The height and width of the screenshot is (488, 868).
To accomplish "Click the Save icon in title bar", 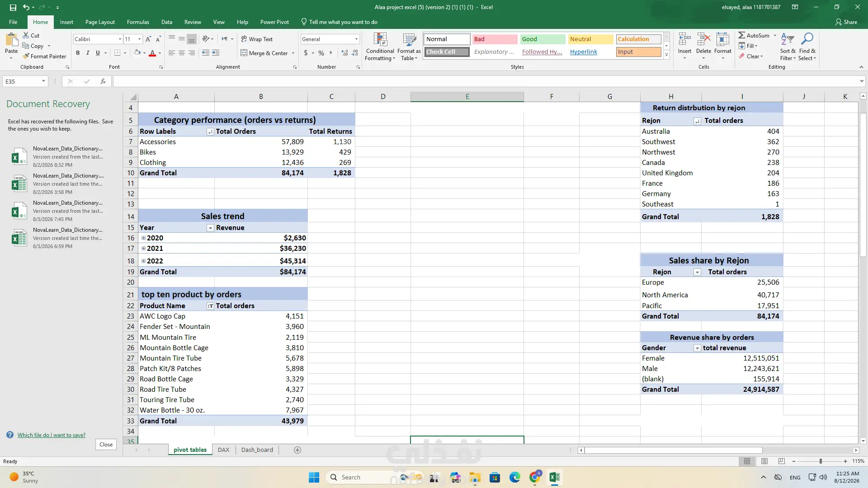I will pyautogui.click(x=13, y=7).
